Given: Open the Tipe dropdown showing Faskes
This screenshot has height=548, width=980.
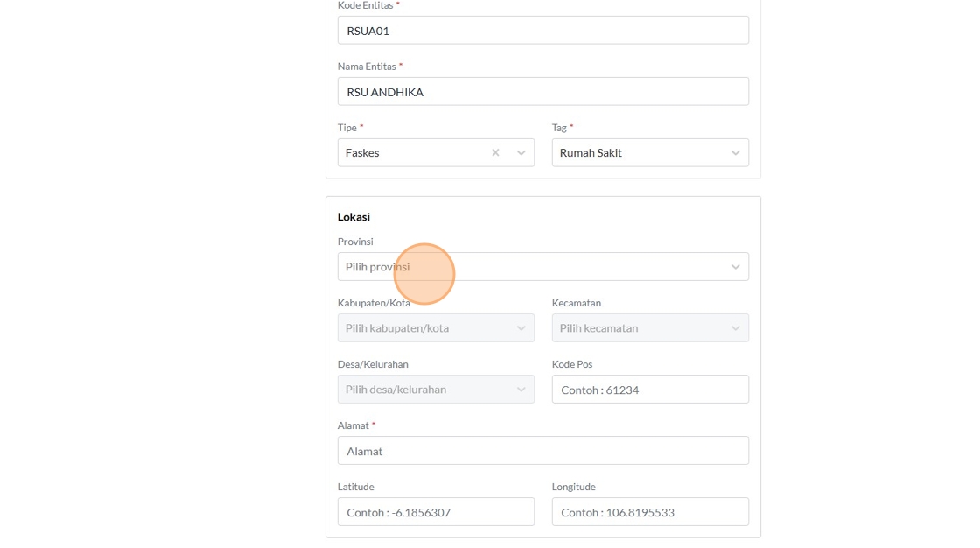Looking at the screenshot, I should (411, 152).
